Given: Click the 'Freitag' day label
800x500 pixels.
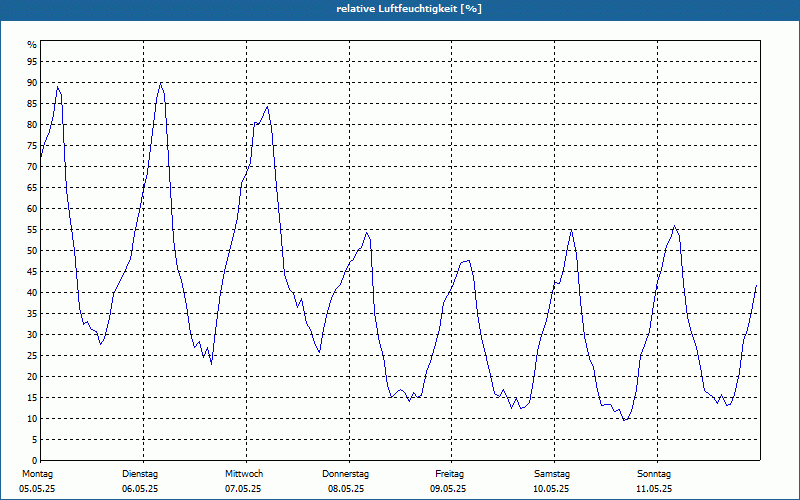Looking at the screenshot, I should point(449,474).
